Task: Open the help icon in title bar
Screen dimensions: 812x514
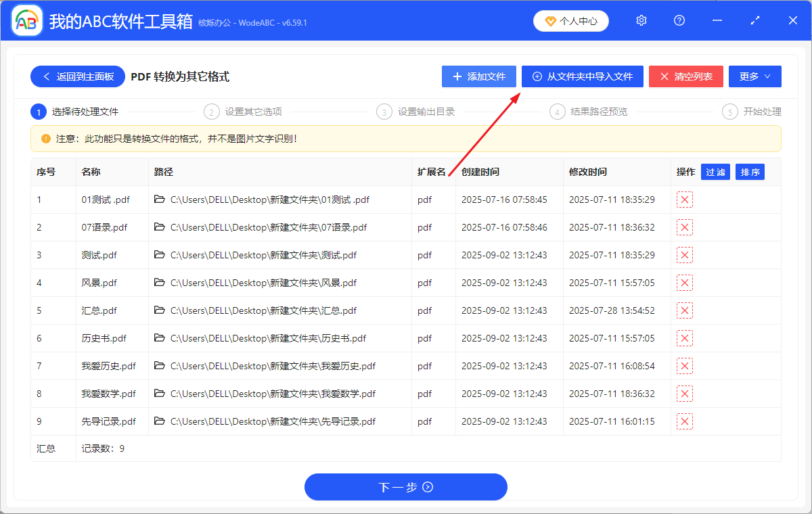Action: coord(679,20)
